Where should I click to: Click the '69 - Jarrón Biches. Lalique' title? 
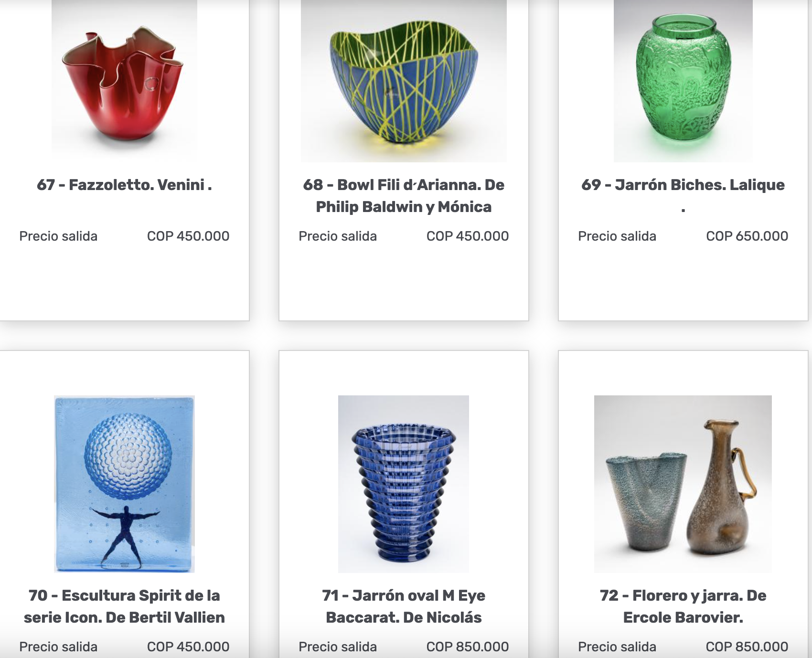point(683,196)
